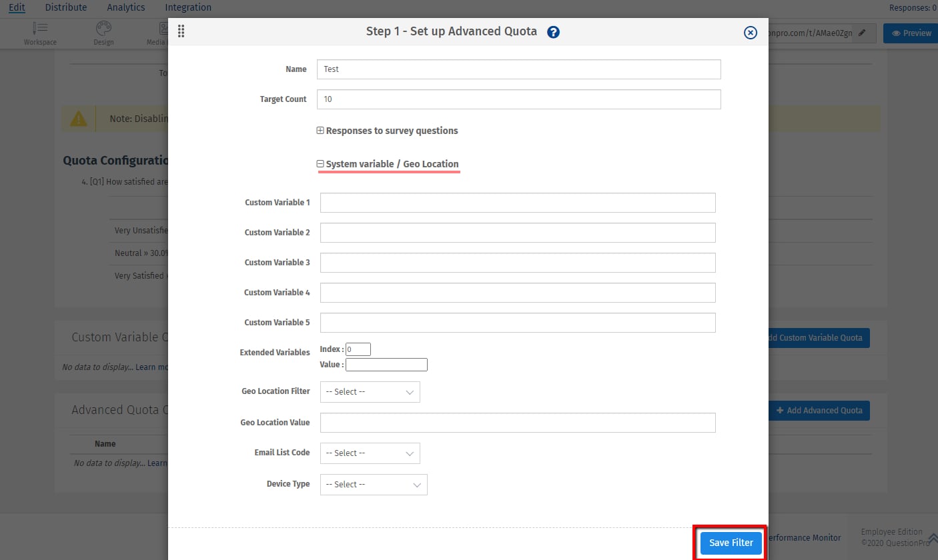Viewport: 938px width, 560px height.
Task: Open the help icon beside the dialog title
Action: [553, 31]
